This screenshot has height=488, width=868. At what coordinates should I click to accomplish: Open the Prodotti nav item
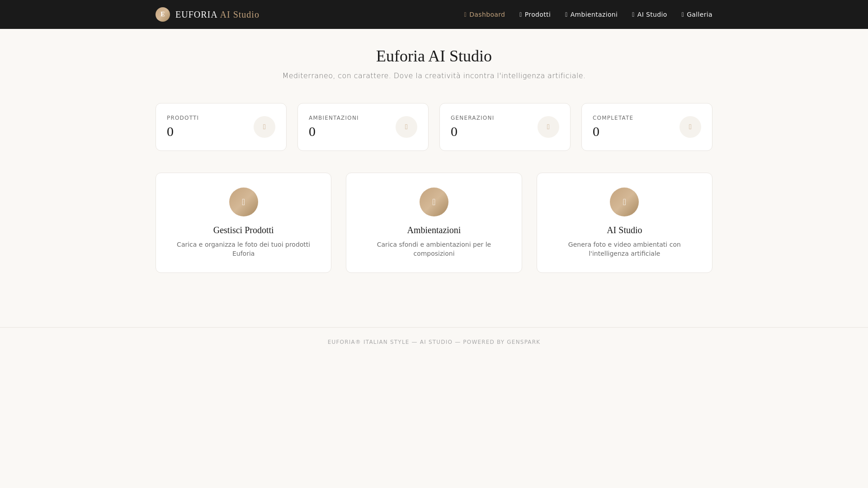[x=535, y=14]
